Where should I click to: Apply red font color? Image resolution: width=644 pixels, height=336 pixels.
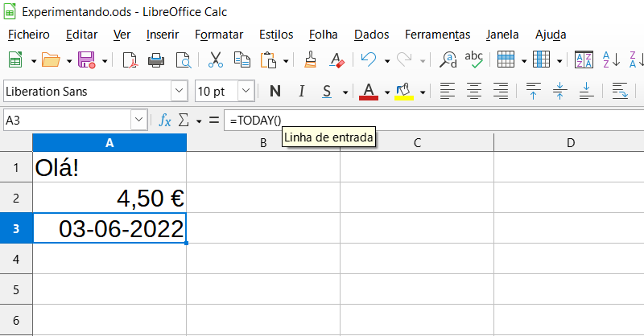tap(369, 91)
